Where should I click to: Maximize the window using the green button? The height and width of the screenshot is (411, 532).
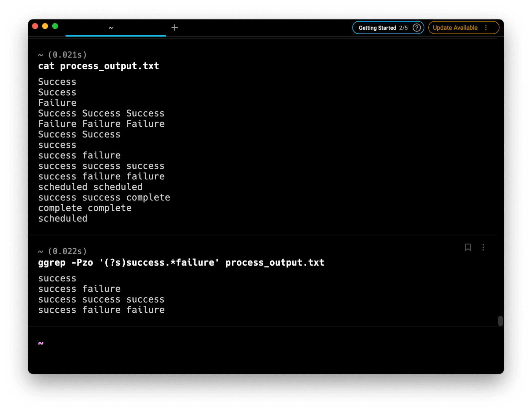coord(55,26)
